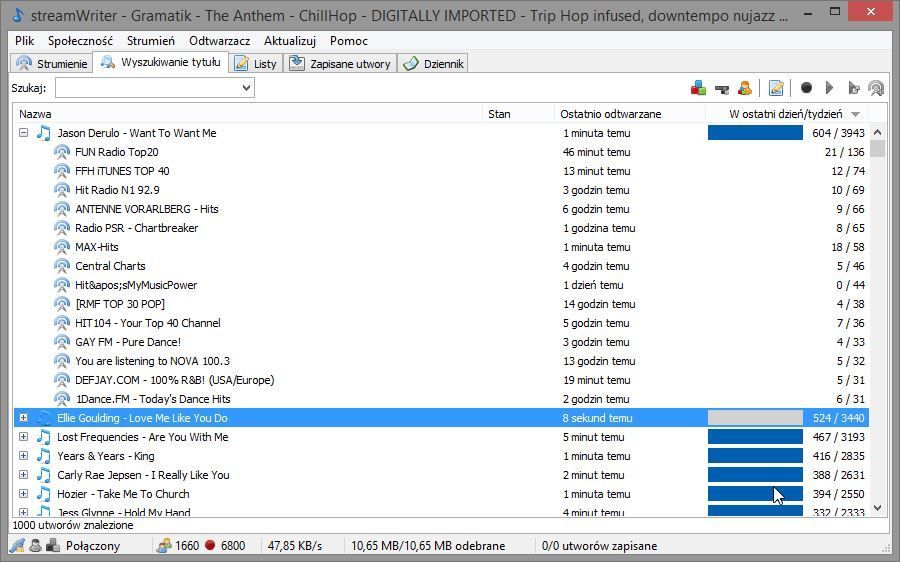Image resolution: width=900 pixels, height=562 pixels.
Task: Select the Wyszukiwanie tytułu tab
Action: point(161,62)
